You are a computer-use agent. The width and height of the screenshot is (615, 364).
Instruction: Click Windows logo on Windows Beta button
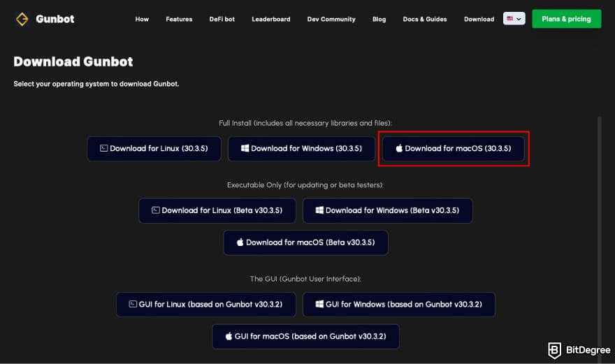click(319, 210)
